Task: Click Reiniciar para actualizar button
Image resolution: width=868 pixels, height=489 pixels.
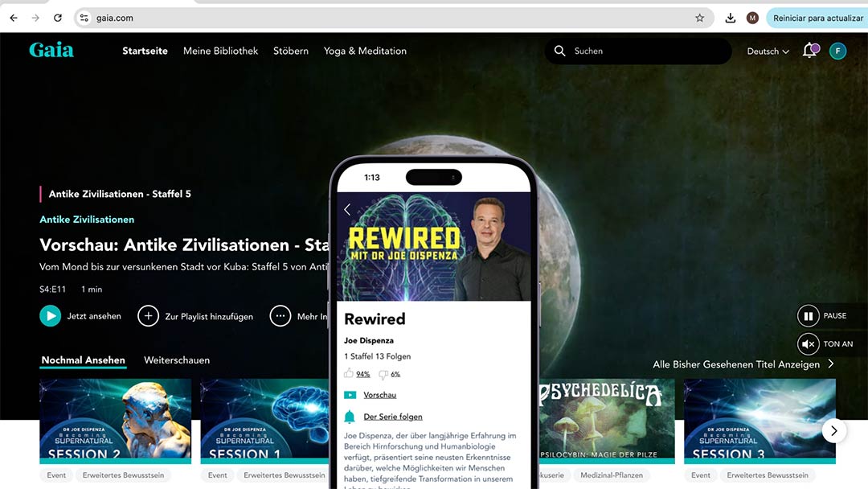Action: (x=817, y=18)
